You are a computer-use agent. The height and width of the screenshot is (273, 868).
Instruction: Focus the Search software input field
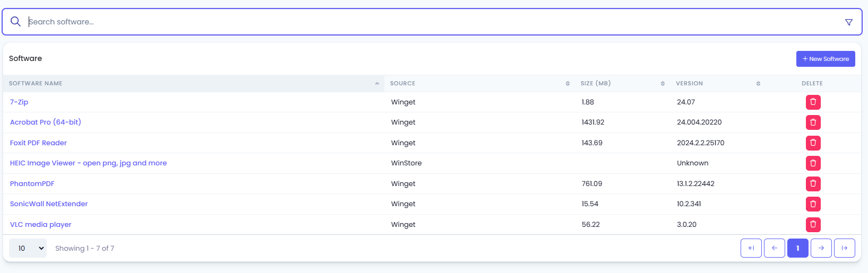(x=433, y=22)
